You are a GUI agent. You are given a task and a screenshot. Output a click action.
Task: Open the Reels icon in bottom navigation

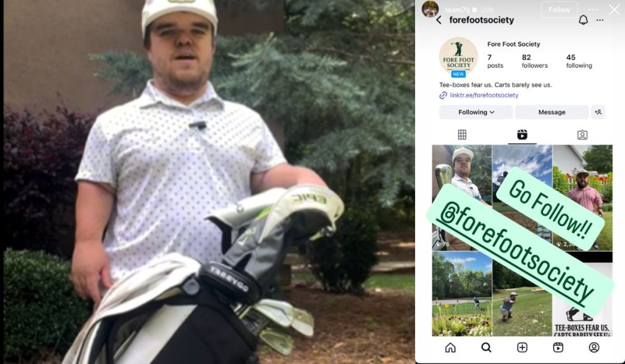(x=558, y=348)
